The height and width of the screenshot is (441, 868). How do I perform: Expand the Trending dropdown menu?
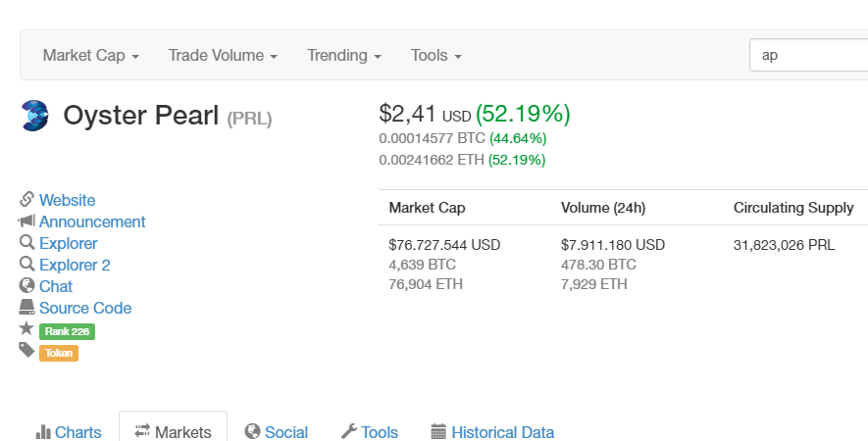343,55
